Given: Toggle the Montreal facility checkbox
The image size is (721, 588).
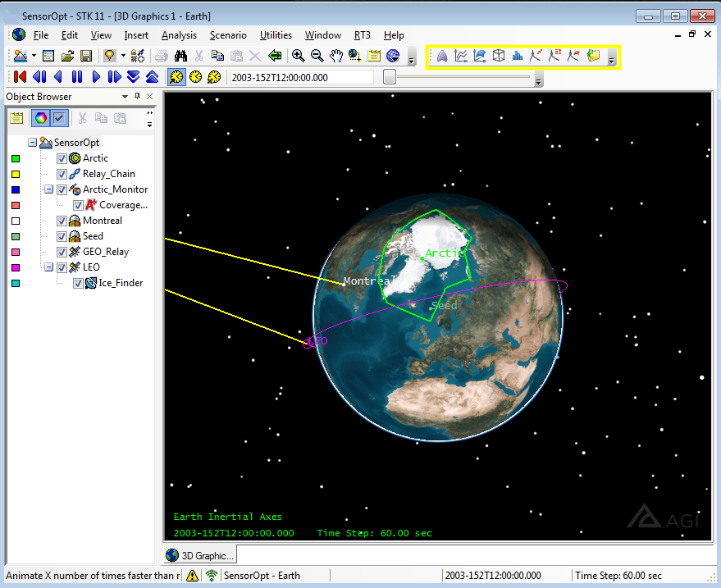Looking at the screenshot, I should pos(62,221).
